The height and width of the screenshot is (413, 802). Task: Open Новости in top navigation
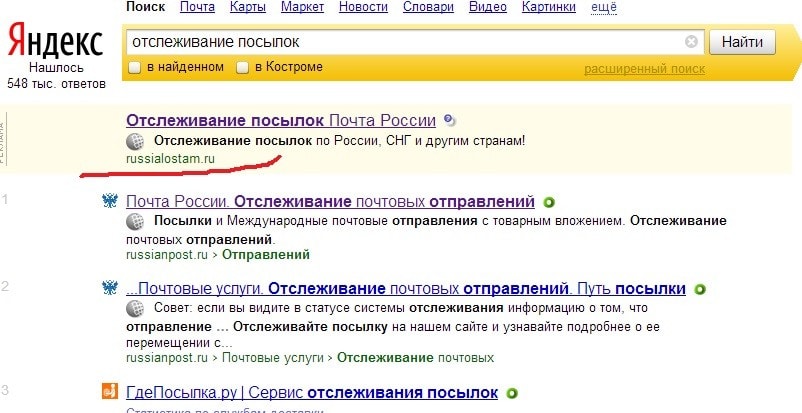tap(364, 7)
